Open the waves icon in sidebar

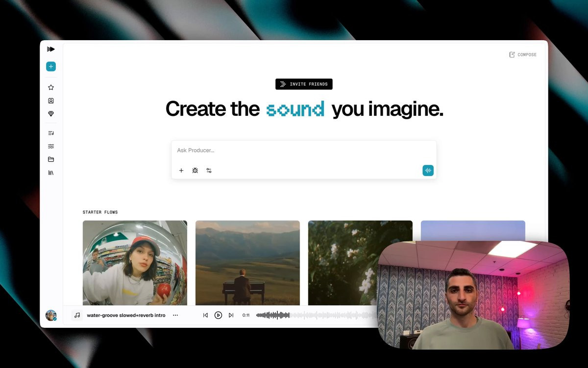(x=51, y=146)
